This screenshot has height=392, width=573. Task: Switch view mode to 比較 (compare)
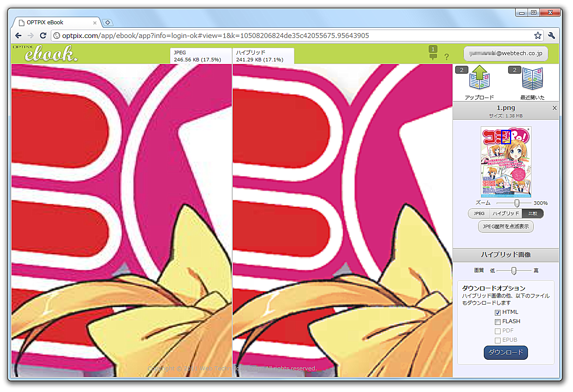pos(533,214)
